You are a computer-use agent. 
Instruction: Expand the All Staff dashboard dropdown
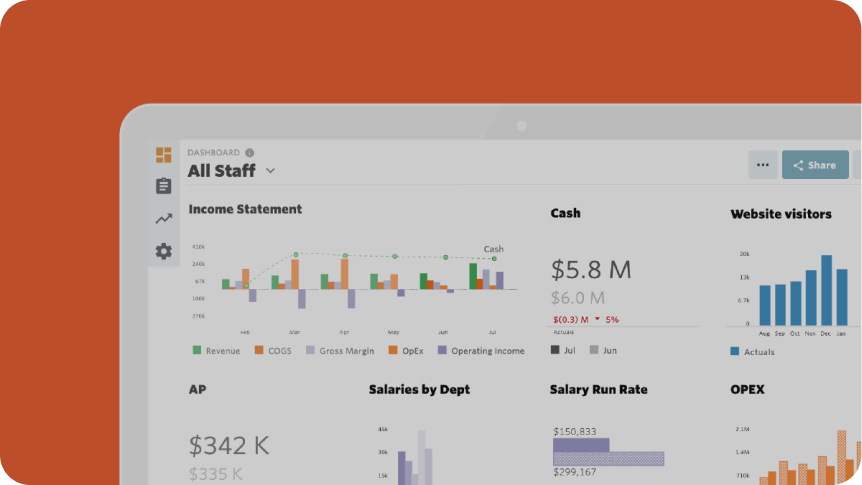(x=270, y=171)
